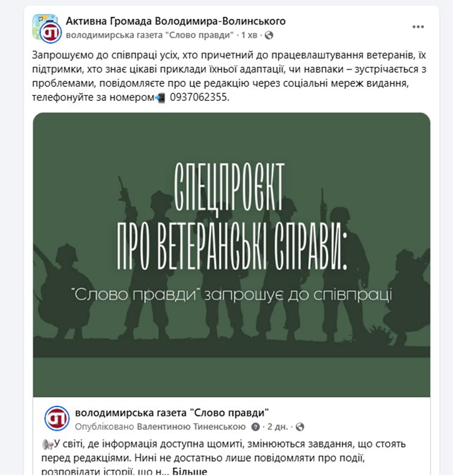Click the megaphone emoji starting the shared post text
454x476 pixels.
(48, 445)
